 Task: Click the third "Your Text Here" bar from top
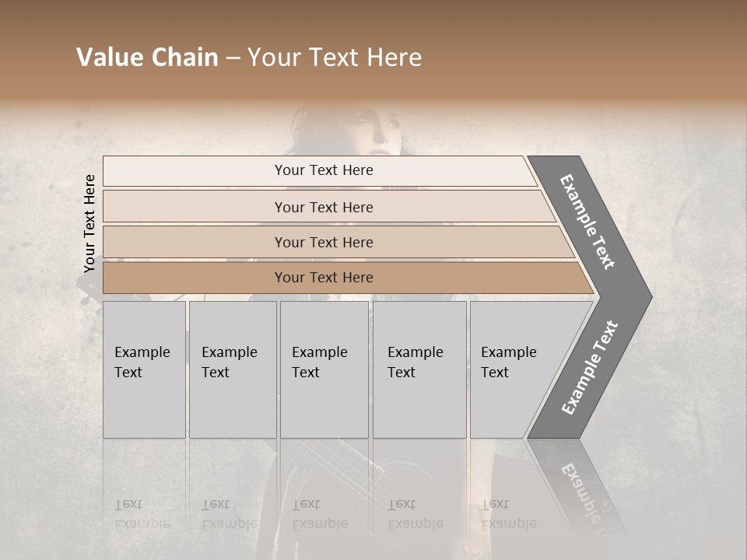point(323,242)
